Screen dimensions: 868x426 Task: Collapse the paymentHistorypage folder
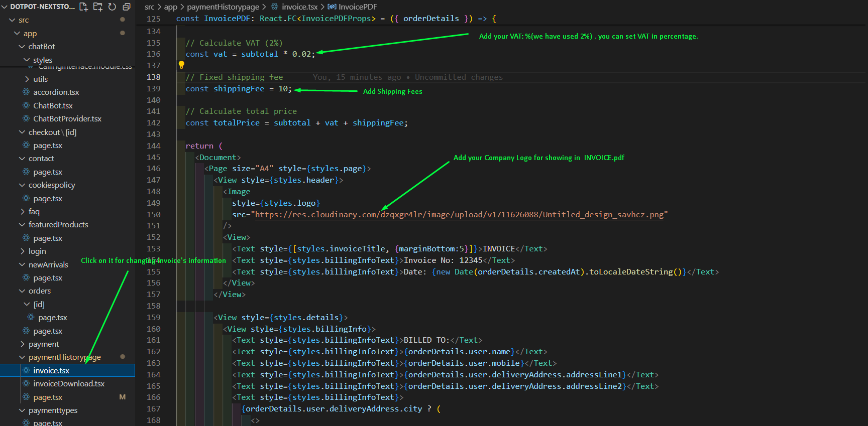pos(22,357)
